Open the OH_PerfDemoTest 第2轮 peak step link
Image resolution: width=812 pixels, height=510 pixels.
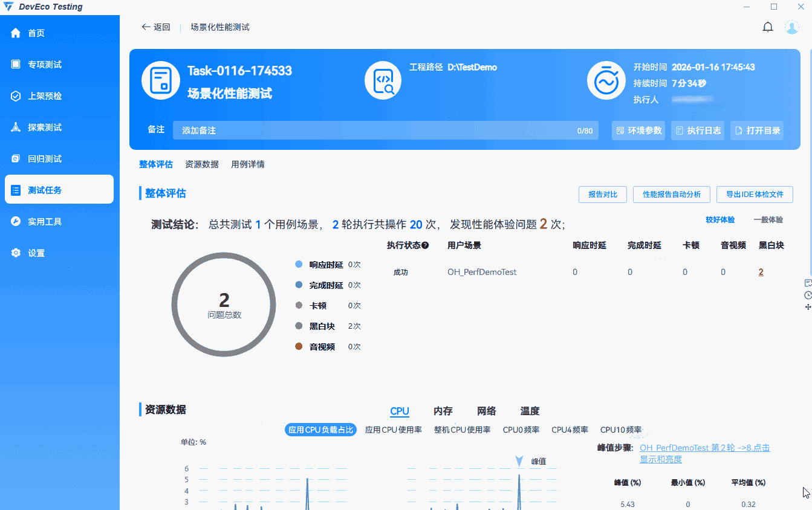705,454
